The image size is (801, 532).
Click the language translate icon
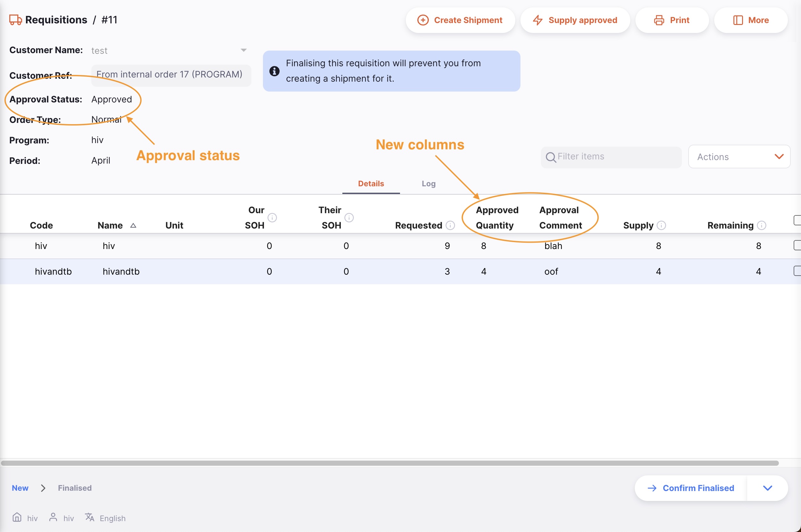tap(90, 517)
